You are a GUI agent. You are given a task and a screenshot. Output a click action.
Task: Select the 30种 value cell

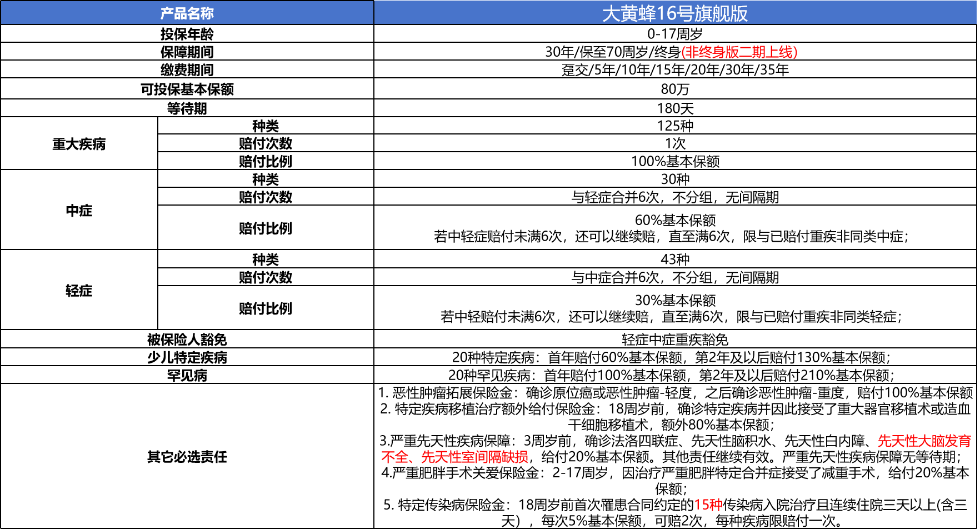(675, 179)
